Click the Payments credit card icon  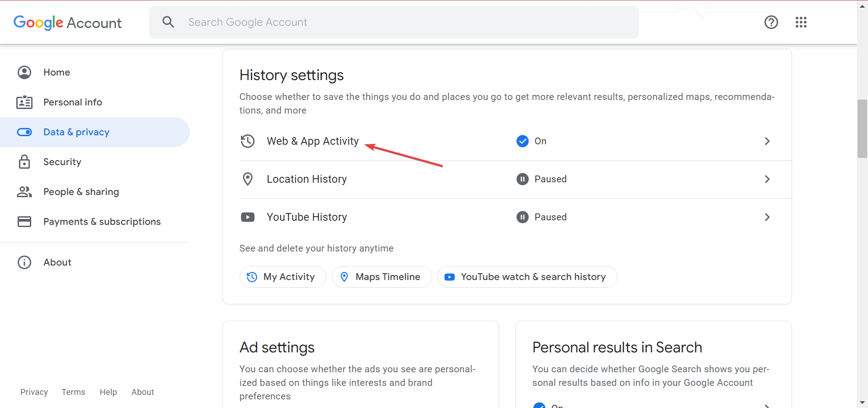(x=24, y=222)
